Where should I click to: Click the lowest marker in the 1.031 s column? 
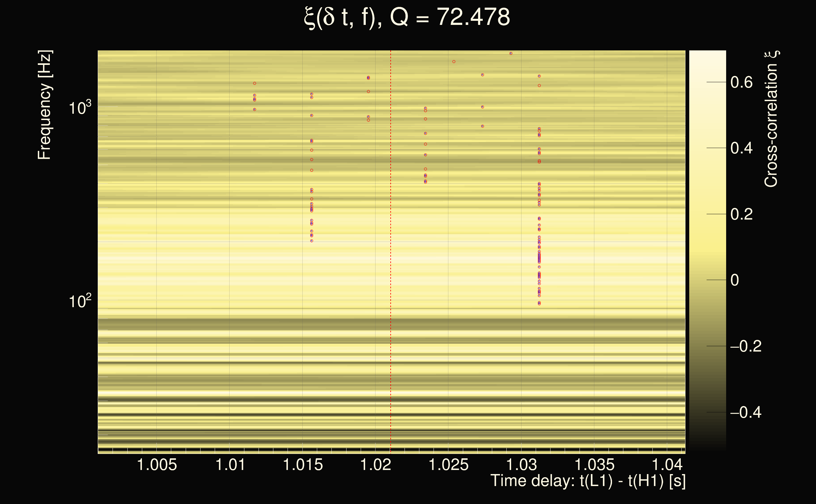pos(539,303)
